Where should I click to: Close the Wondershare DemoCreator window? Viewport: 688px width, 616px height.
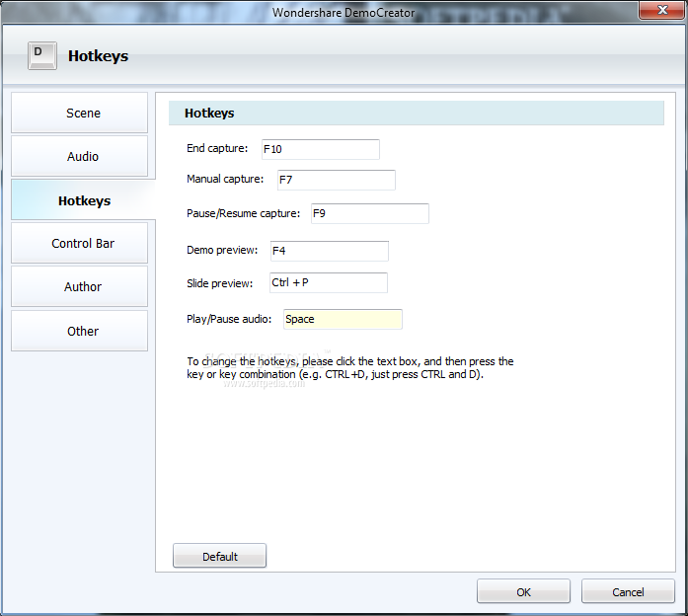pyautogui.click(x=662, y=10)
